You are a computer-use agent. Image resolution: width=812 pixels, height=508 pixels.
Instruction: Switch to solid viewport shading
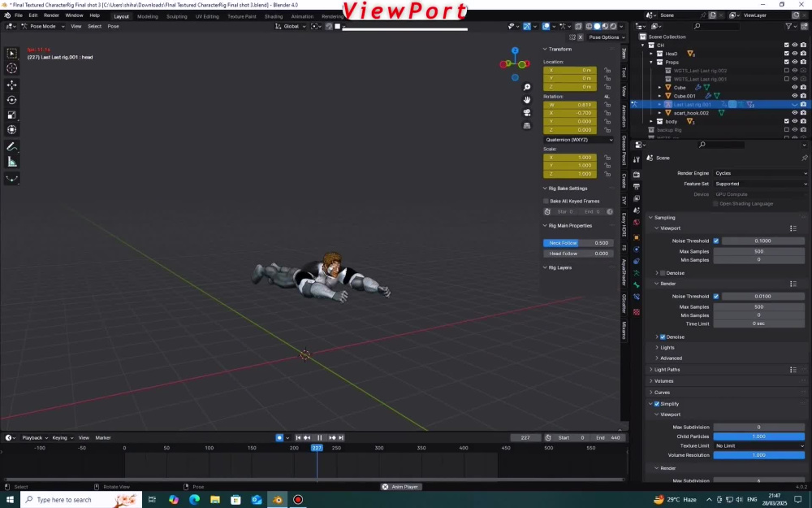pyautogui.click(x=597, y=27)
